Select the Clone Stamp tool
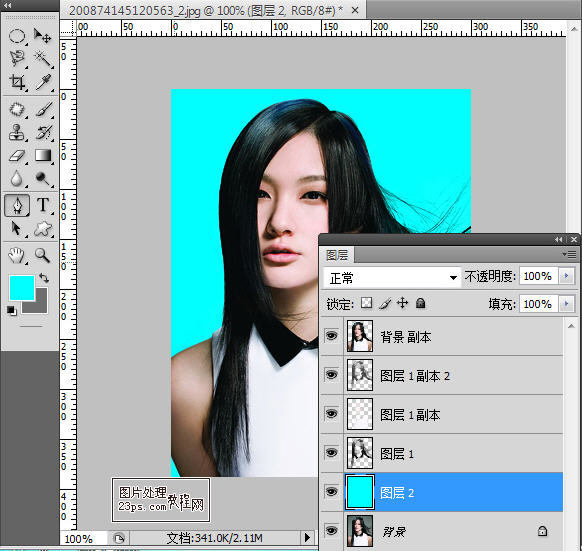This screenshot has width=582, height=551. [x=17, y=133]
